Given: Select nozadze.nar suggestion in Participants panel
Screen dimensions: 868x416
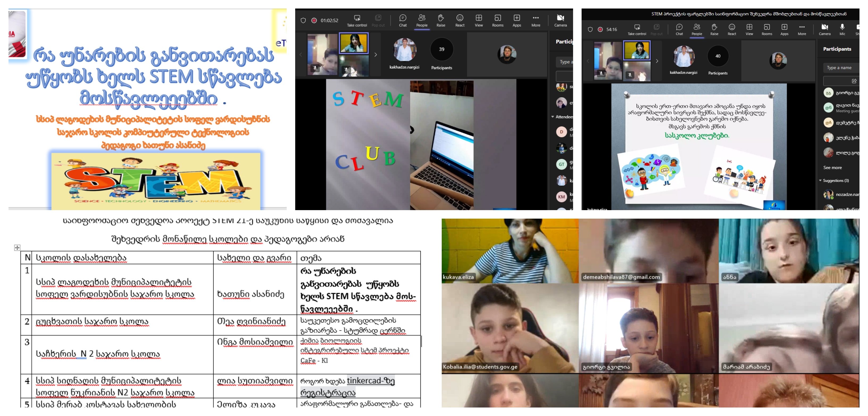Looking at the screenshot, I should 841,194.
